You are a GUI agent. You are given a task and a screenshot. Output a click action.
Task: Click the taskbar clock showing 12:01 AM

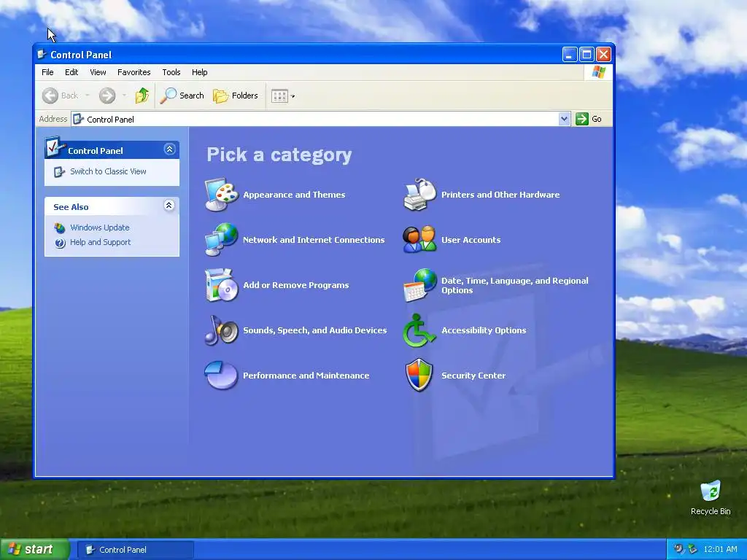[720, 549]
